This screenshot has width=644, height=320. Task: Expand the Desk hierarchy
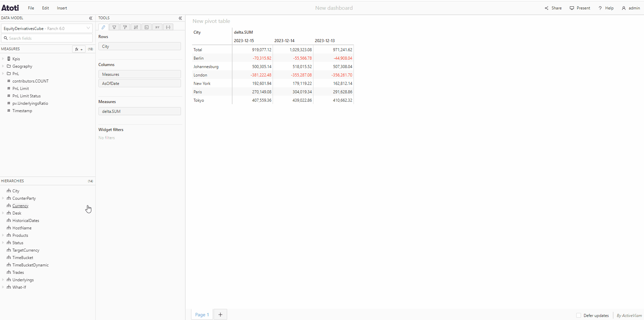pos(3,213)
